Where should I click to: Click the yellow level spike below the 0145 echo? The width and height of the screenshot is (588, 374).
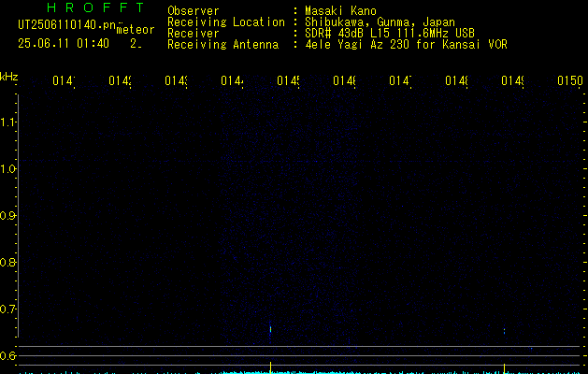coord(270,367)
